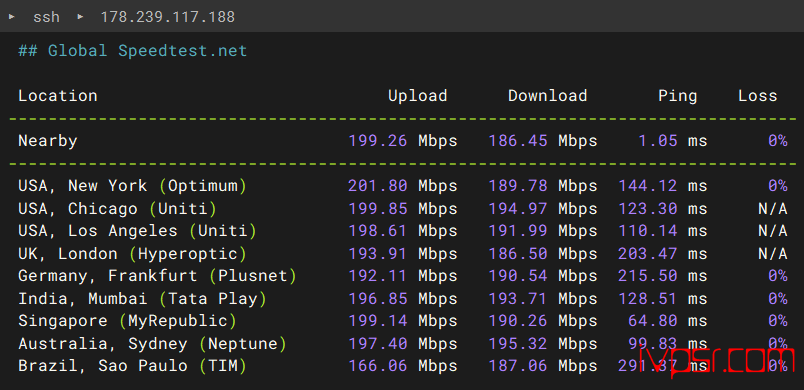The image size is (804, 390).
Task: Click Singapore (MyRepublic) row
Action: (x=403, y=321)
